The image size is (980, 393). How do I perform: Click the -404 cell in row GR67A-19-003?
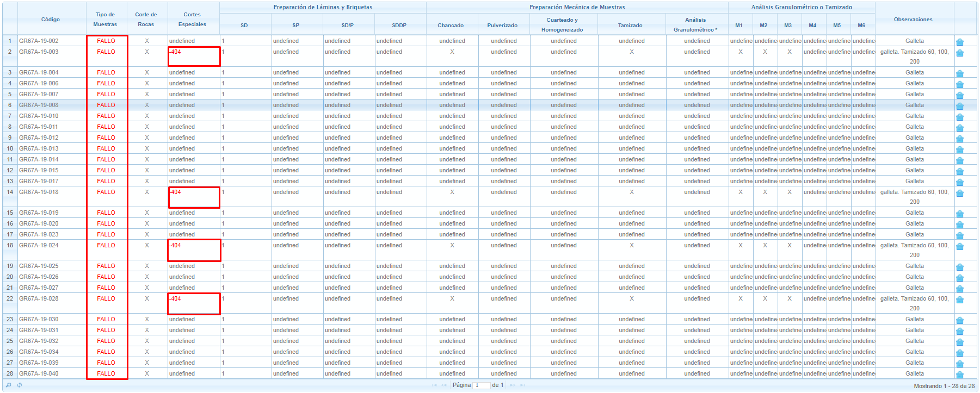click(194, 57)
